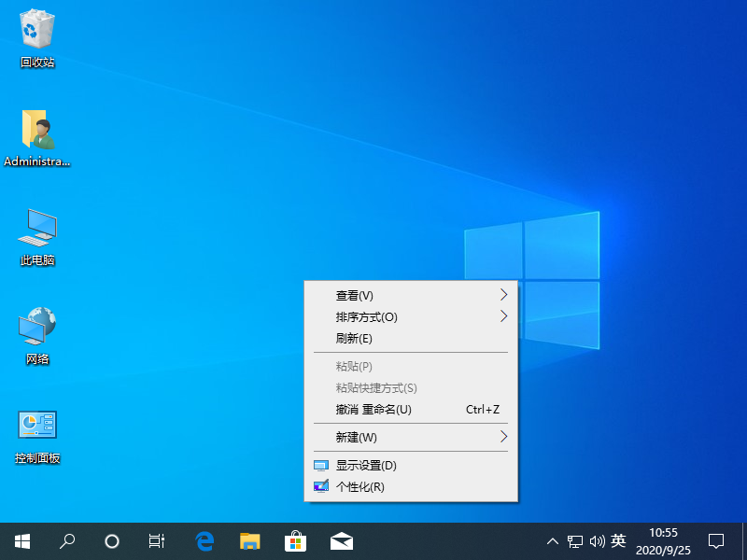Select the Network (网络) desktop icon
The height and width of the screenshot is (560, 747).
pyautogui.click(x=37, y=329)
